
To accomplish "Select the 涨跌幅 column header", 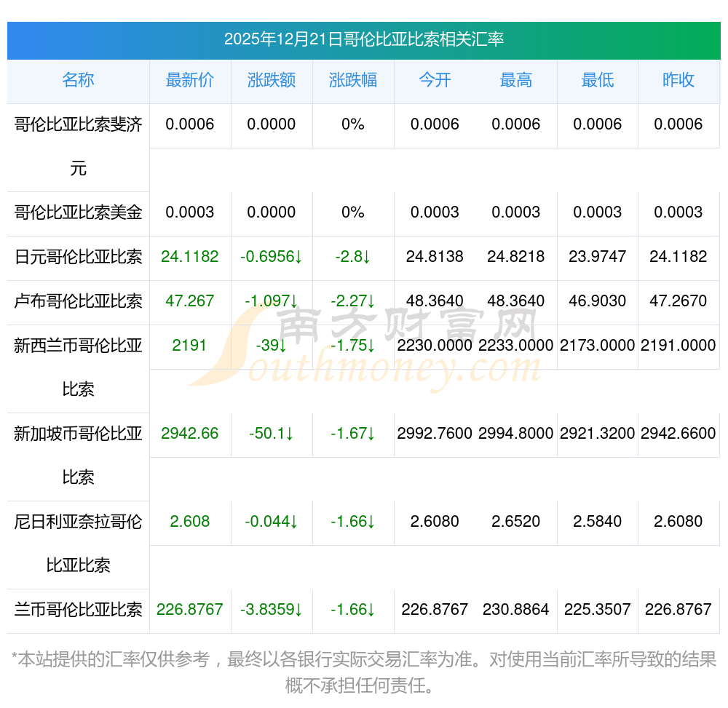I will coord(352,80).
